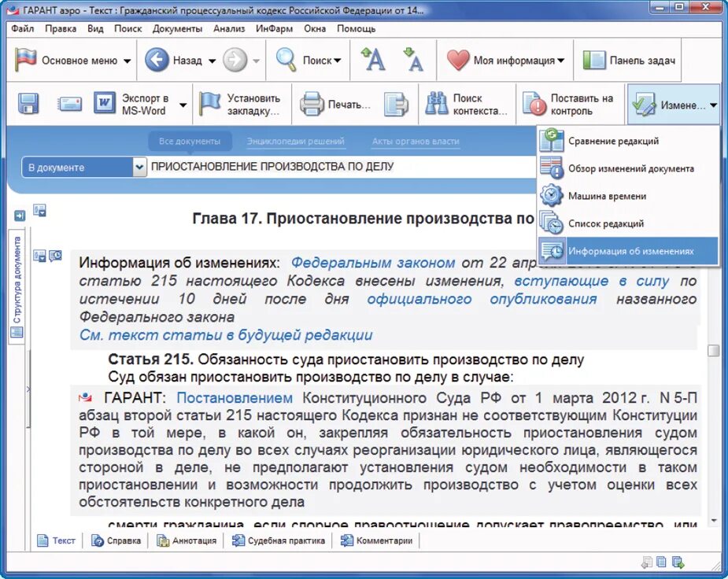The image size is (728, 579).
Task: Select Сравнение редакций menu entry
Action: coord(628,141)
